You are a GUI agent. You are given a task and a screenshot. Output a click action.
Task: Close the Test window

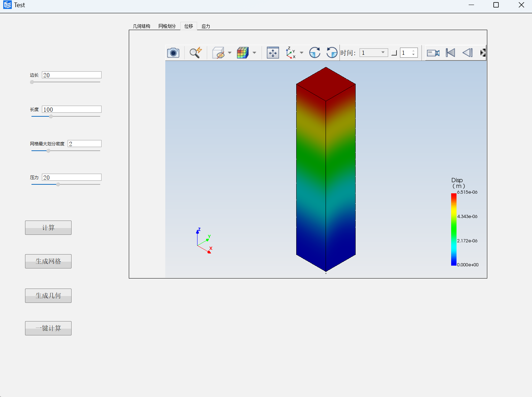pyautogui.click(x=521, y=5)
